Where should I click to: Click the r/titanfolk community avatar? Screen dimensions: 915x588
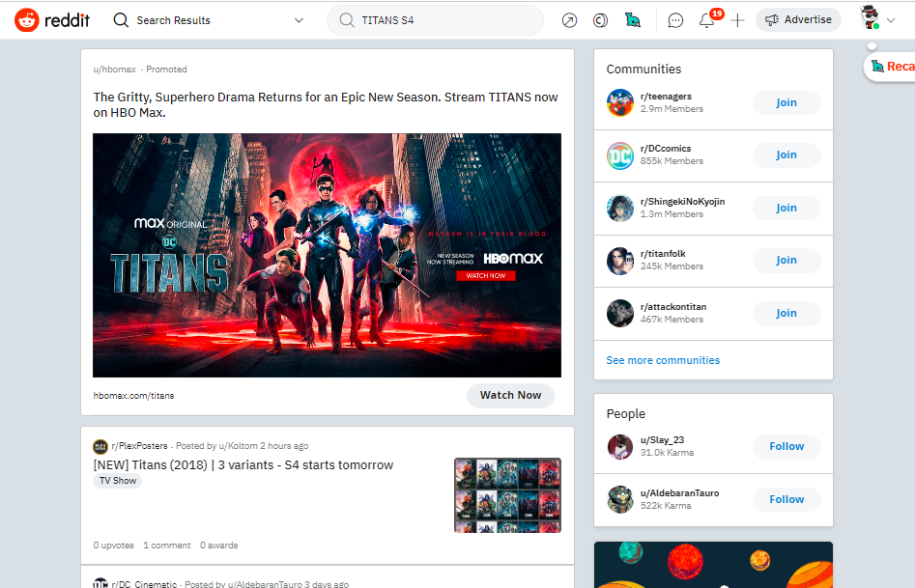pyautogui.click(x=619, y=261)
